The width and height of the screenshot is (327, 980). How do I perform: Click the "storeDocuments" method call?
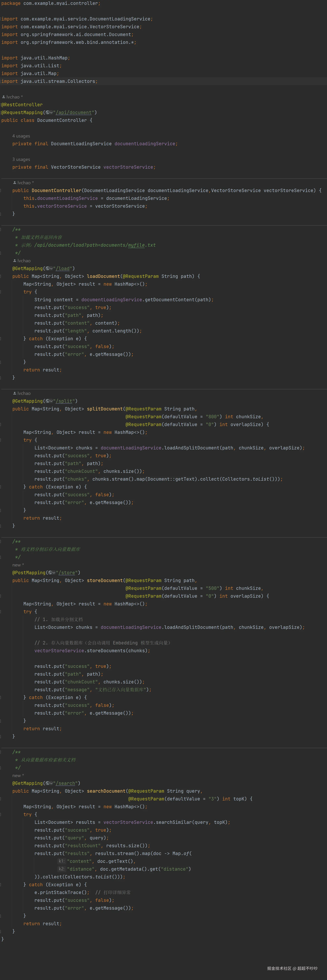pyautogui.click(x=106, y=650)
